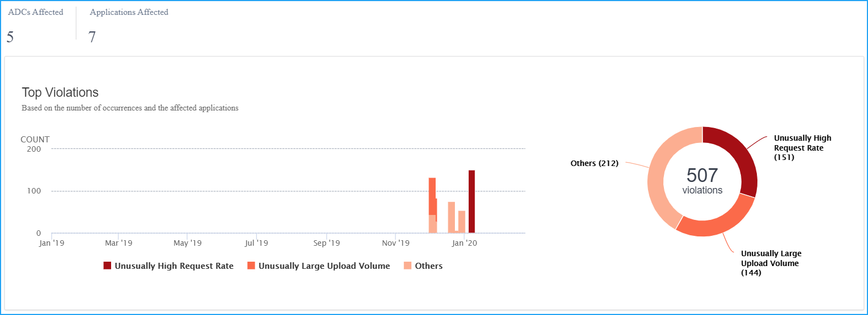Click the tallest orange-red stacked bar
Image resolution: width=868 pixels, height=315 pixels.
pyautogui.click(x=432, y=196)
